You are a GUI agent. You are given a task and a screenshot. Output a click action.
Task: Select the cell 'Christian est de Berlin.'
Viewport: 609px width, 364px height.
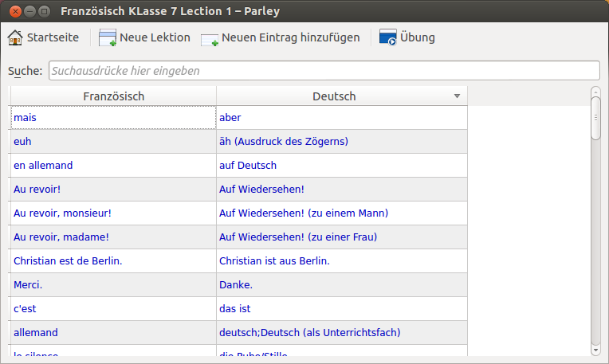pos(113,260)
